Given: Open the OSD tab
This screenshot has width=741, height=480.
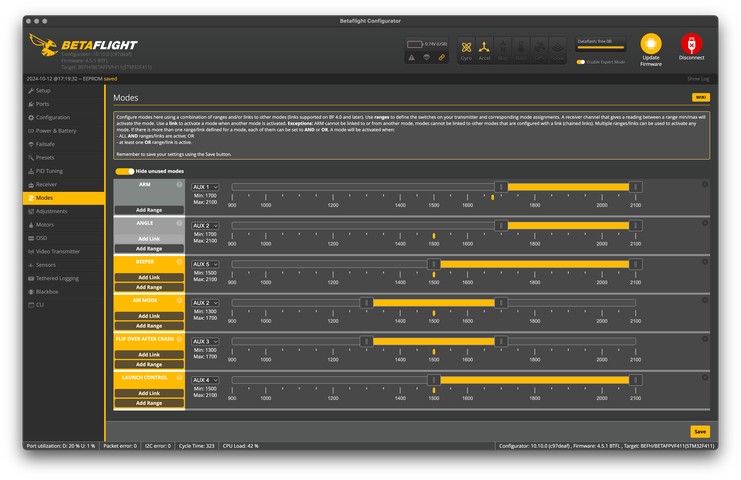Looking at the screenshot, I should (x=63, y=238).
